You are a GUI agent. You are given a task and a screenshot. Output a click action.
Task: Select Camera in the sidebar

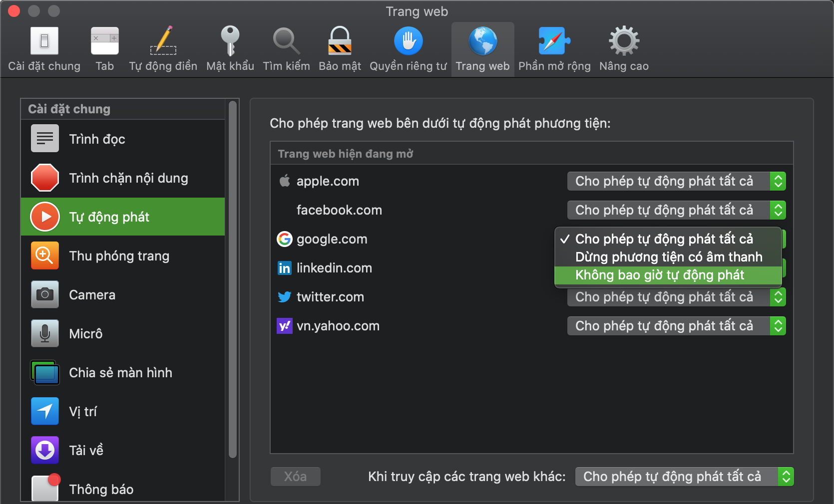coord(123,295)
